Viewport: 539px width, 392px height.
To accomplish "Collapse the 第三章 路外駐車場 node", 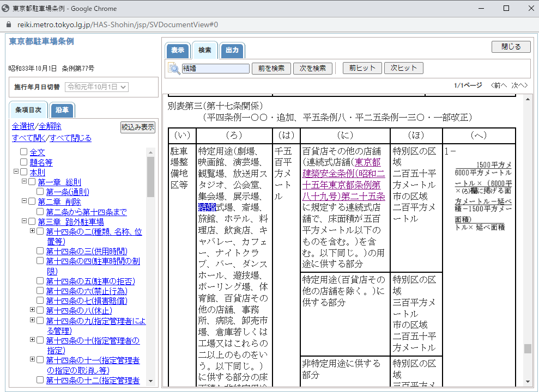I will pos(24,221).
